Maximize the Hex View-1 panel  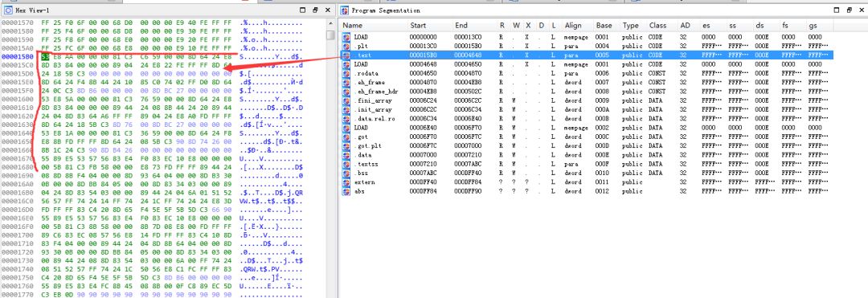coord(303,10)
